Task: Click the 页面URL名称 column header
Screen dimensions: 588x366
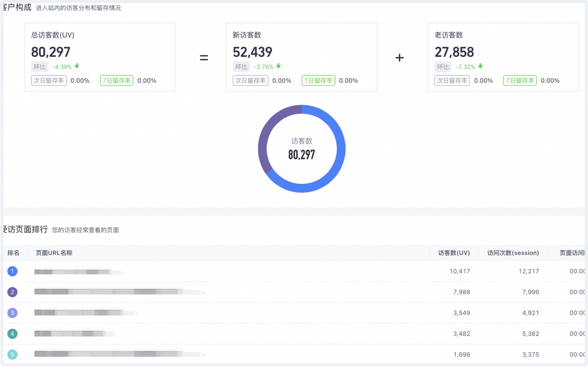Action: pyautogui.click(x=54, y=253)
